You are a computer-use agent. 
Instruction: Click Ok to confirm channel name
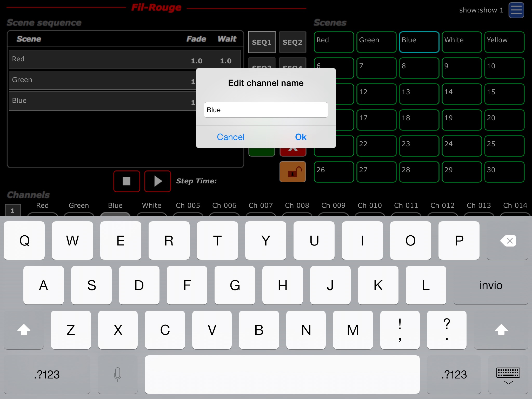coord(300,137)
